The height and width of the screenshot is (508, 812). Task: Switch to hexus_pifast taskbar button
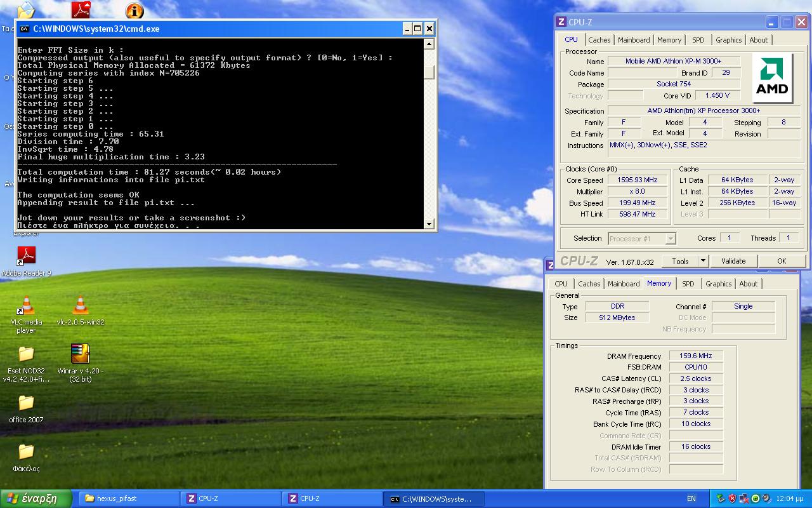click(x=129, y=498)
